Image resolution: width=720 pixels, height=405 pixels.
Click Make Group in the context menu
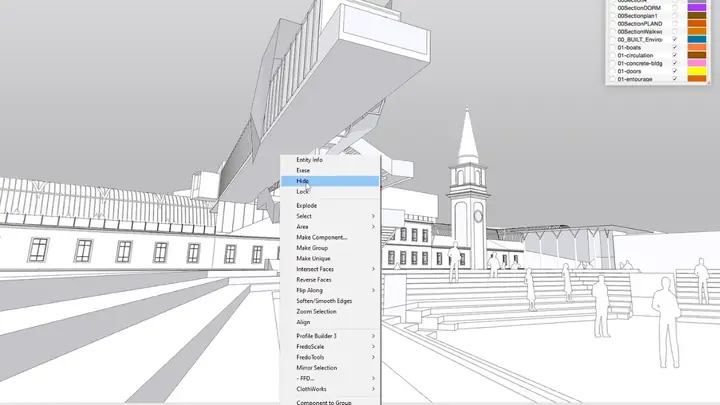click(x=330, y=248)
